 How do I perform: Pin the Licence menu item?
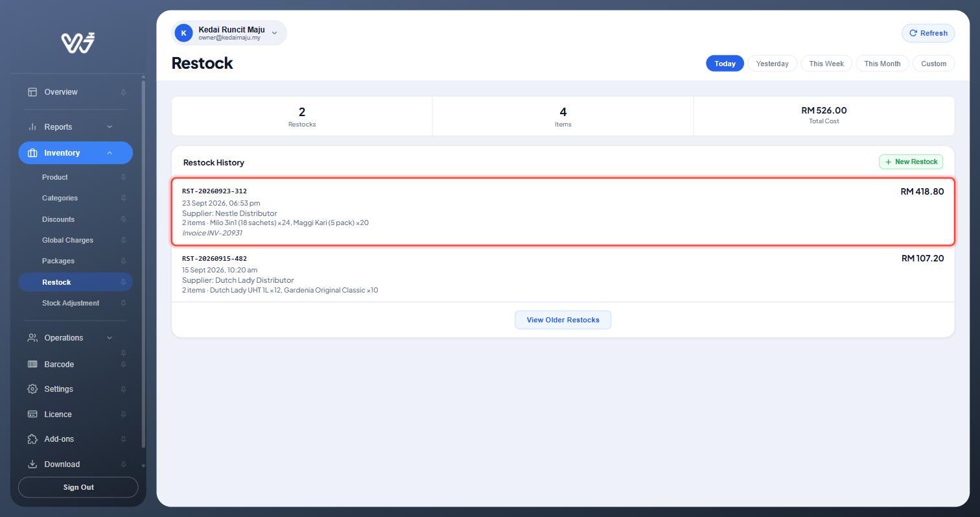(123, 415)
